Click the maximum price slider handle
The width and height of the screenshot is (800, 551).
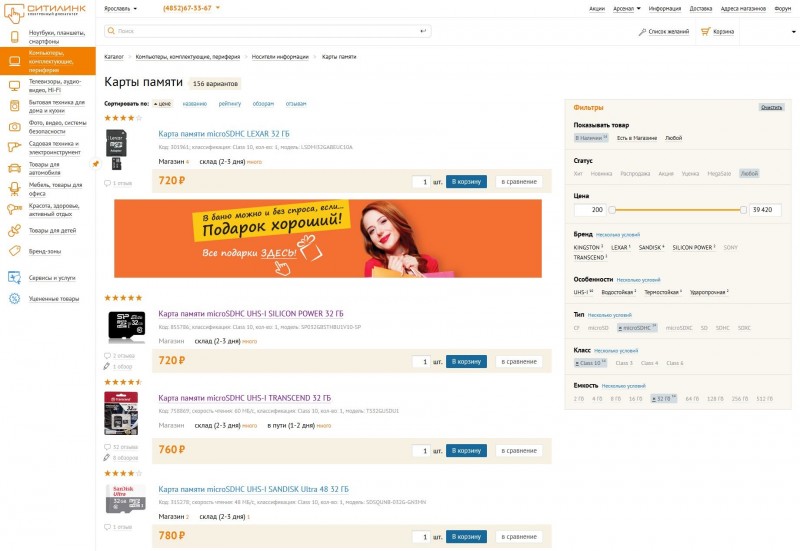743,210
